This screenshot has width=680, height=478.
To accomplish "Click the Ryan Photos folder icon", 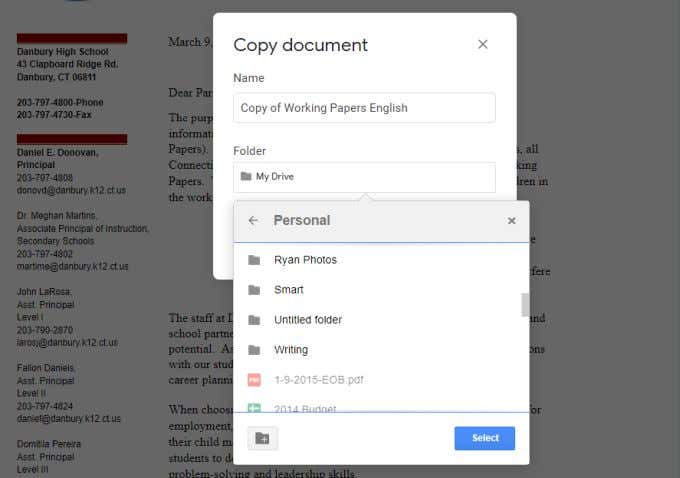I will pyautogui.click(x=254, y=260).
